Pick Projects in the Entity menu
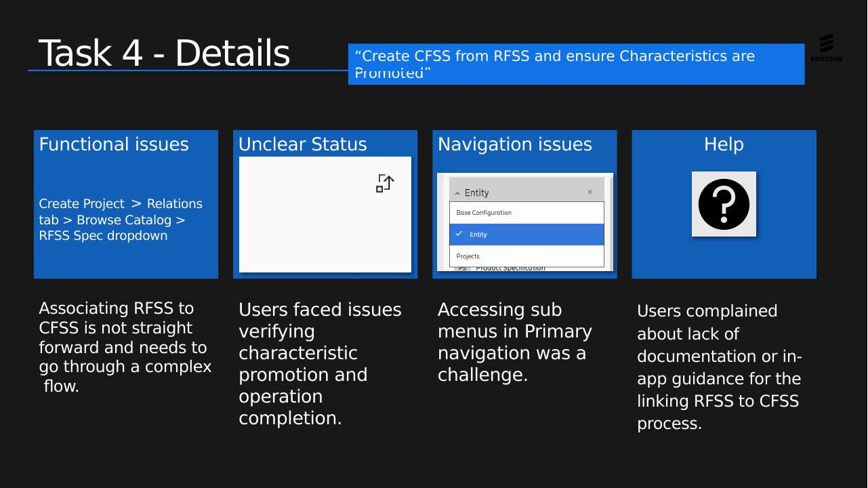The image size is (868, 488). pos(526,256)
